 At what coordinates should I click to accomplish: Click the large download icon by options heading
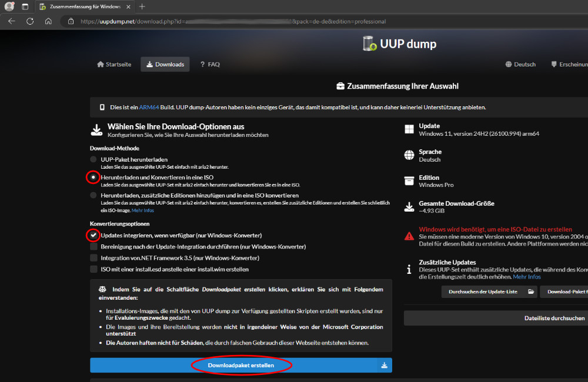(97, 130)
